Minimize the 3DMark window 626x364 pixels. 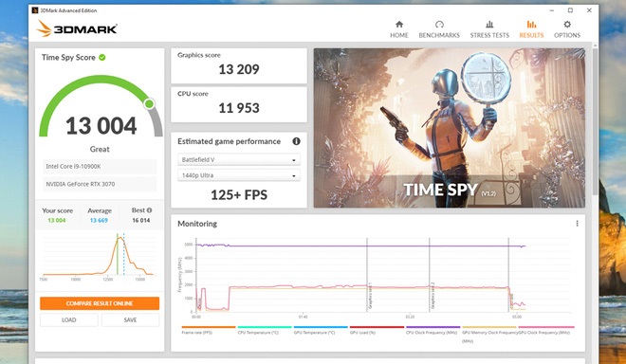tap(552, 10)
